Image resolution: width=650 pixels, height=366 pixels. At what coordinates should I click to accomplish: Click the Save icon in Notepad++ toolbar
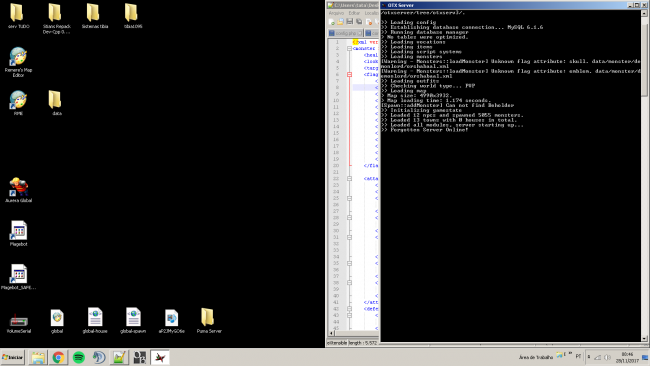point(349,22)
